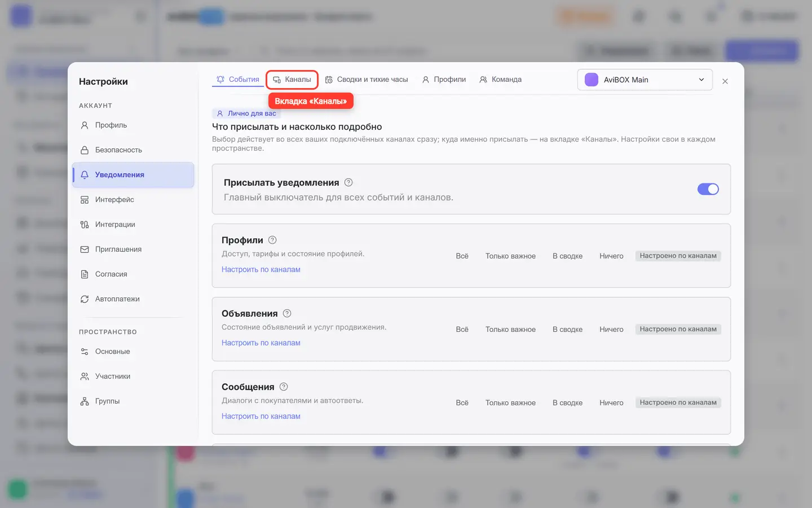812x508 pixels.
Task: Click the help icon next to Объявления
Action: tap(287, 313)
